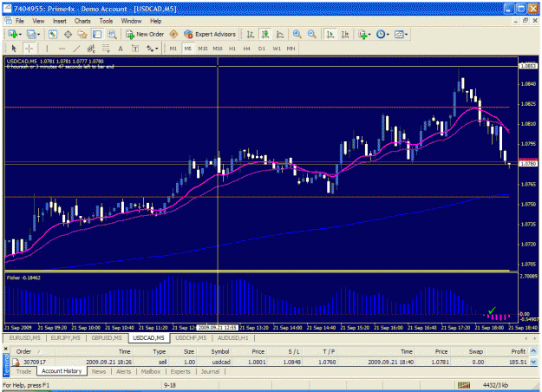This screenshot has width=542, height=392.
Task: Click the 1.0780 current price label
Action: [x=528, y=164]
